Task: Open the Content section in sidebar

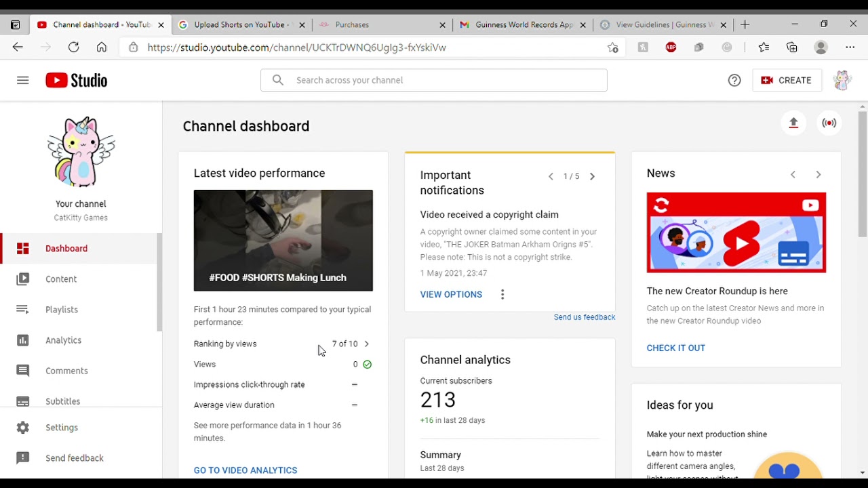Action: (x=80, y=279)
